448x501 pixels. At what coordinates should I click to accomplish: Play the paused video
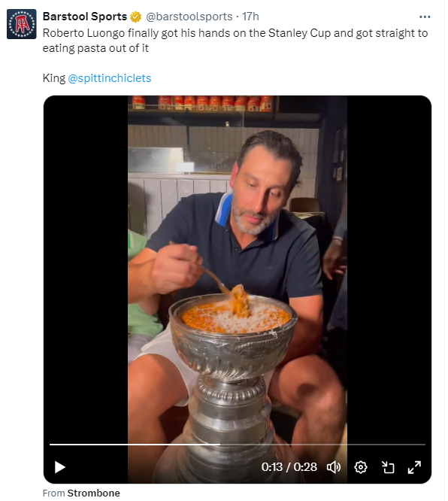(59, 467)
